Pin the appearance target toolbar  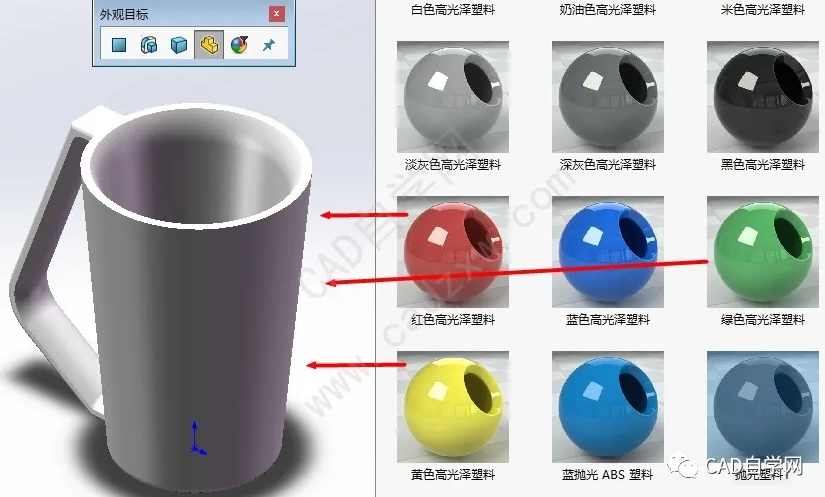(x=268, y=45)
